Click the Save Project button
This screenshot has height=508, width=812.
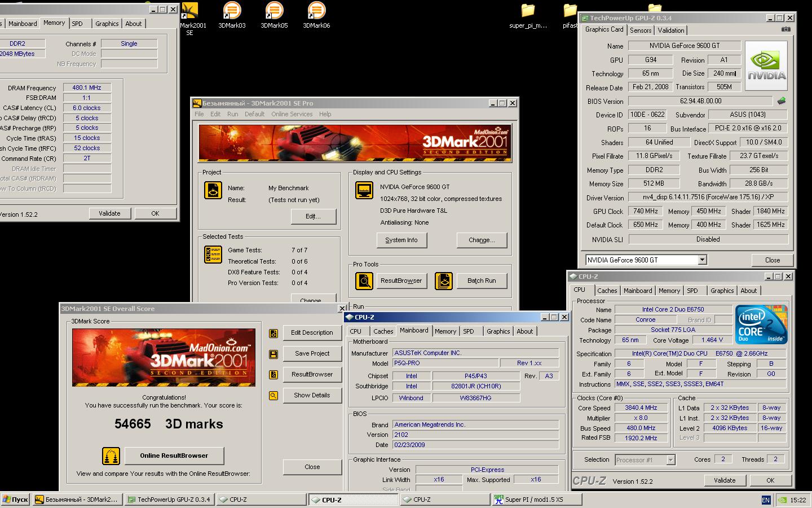[312, 353]
